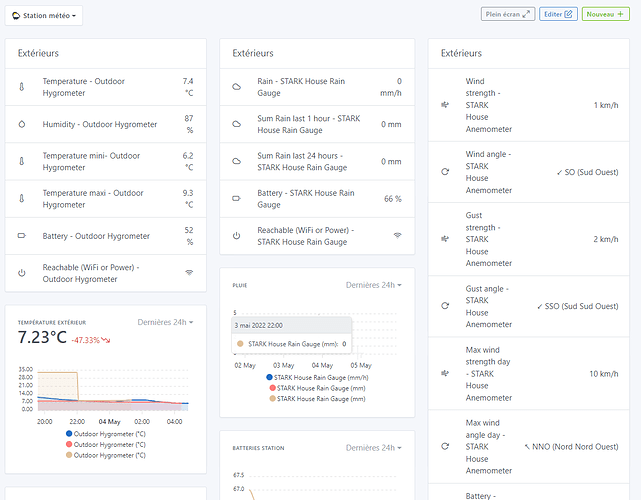The width and height of the screenshot is (641, 500).
Task: Click the wind icon beside Gust strength row
Action: coord(445,239)
